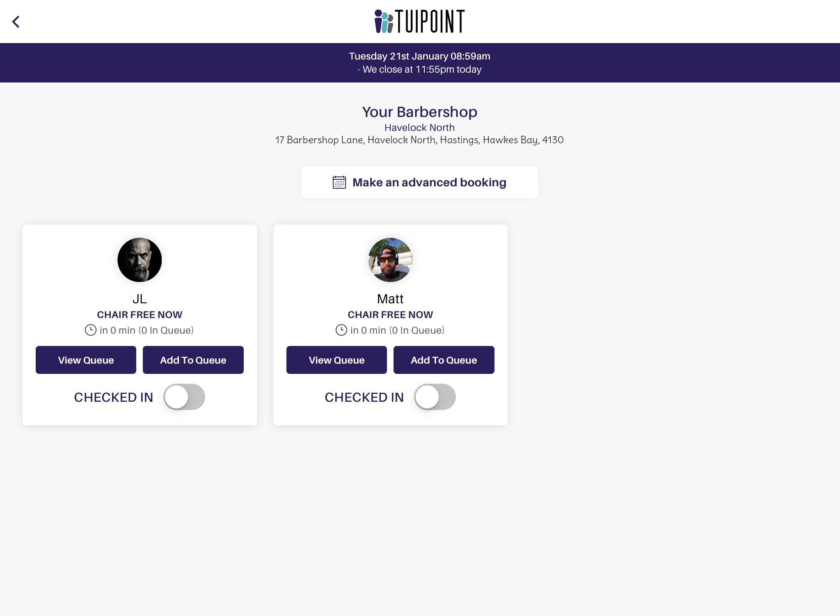Click the Matt barber name

(x=390, y=299)
